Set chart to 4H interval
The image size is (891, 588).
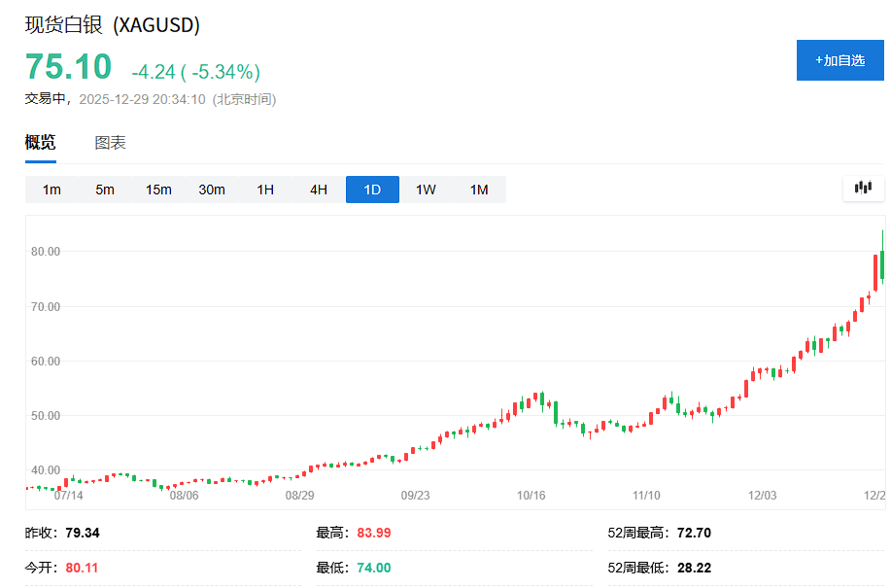point(319,190)
